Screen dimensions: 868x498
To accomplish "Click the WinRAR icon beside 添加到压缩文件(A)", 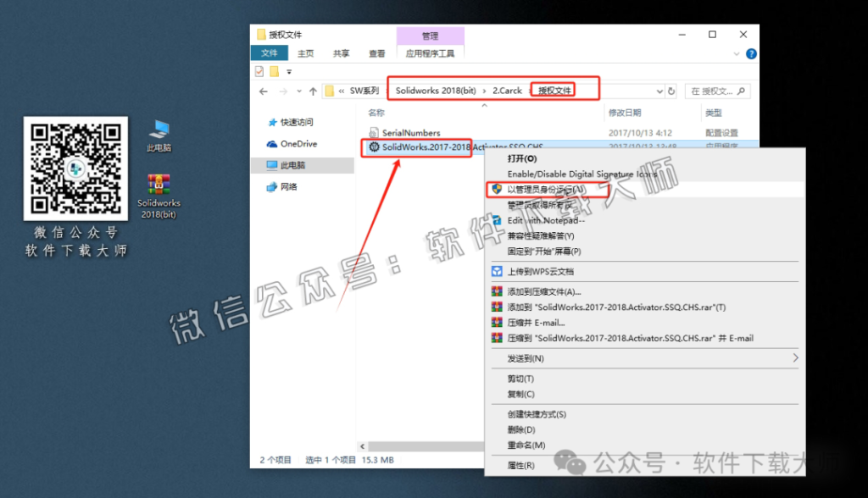I will tap(496, 292).
